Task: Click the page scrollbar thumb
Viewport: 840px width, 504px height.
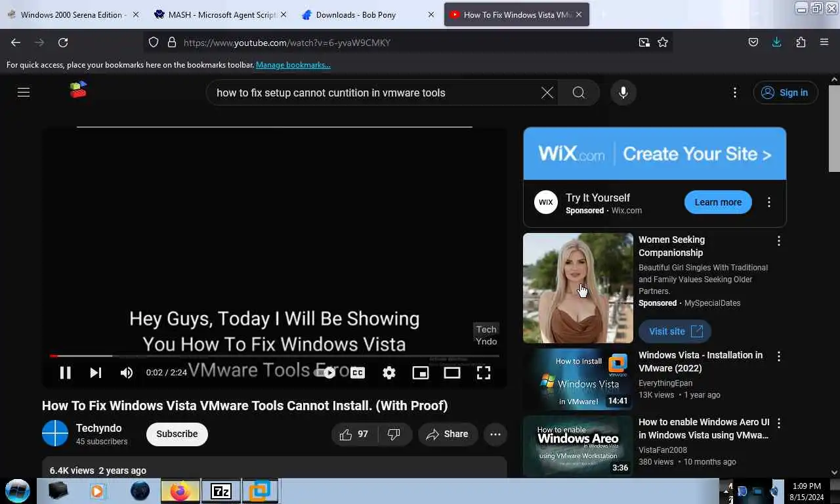Action: 835,128
